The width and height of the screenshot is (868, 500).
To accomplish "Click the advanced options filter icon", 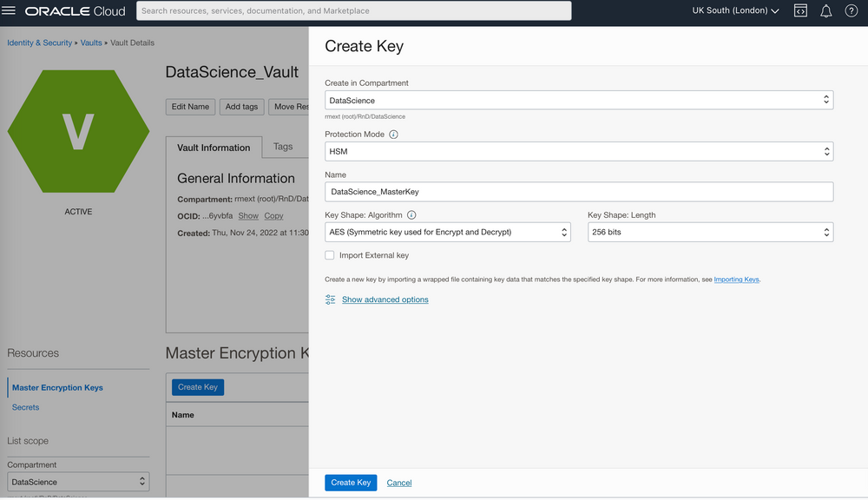I will tap(330, 299).
